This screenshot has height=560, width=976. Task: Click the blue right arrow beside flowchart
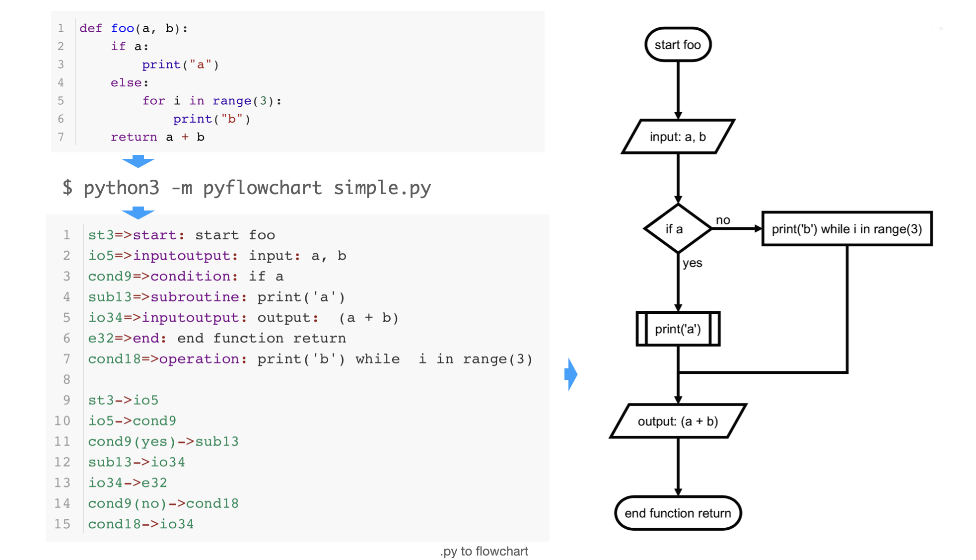pyautogui.click(x=571, y=374)
